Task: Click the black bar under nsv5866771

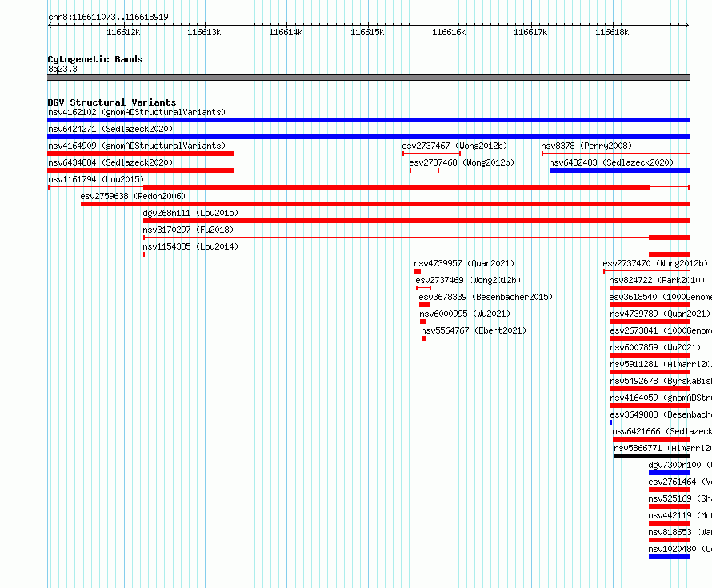Action: pos(652,456)
